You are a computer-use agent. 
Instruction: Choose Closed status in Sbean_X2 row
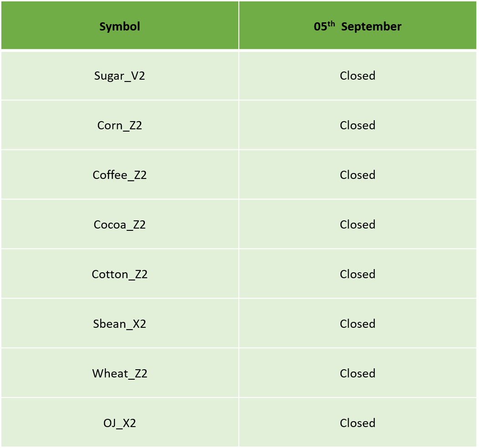coord(357,324)
